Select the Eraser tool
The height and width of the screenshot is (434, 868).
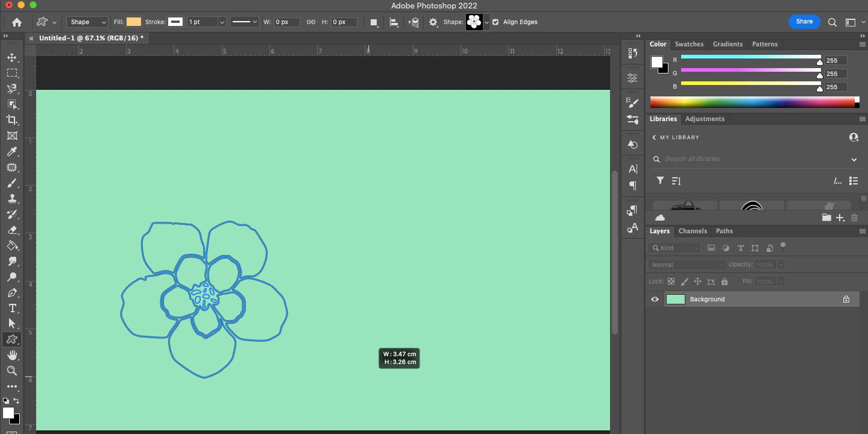[11, 230]
